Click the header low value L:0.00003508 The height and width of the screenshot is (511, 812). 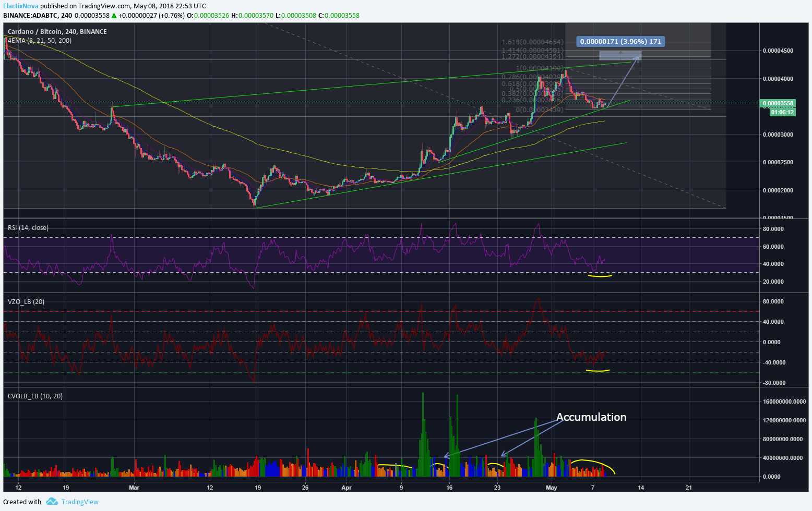[295, 15]
